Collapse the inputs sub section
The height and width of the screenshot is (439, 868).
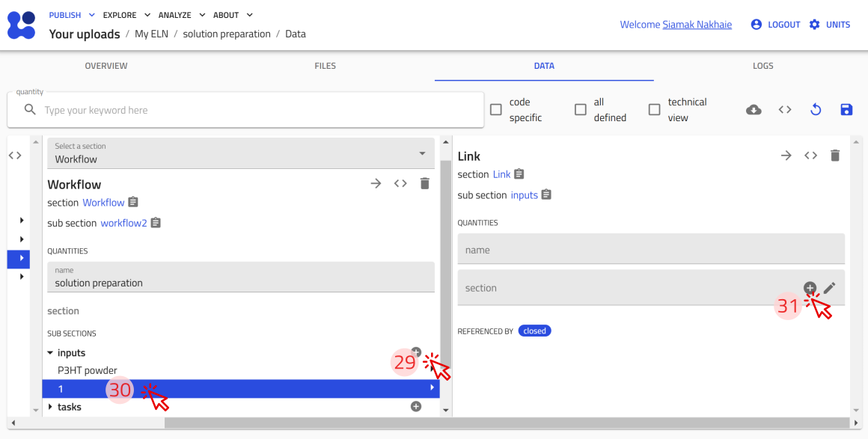pyautogui.click(x=50, y=353)
